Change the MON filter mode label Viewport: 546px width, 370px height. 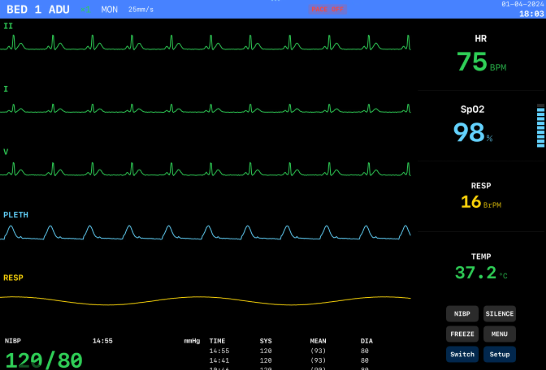(x=109, y=9)
